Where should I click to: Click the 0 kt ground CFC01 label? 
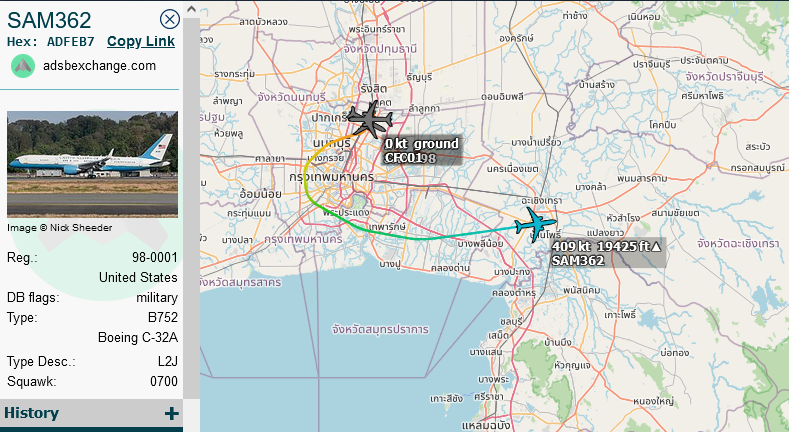[422, 151]
